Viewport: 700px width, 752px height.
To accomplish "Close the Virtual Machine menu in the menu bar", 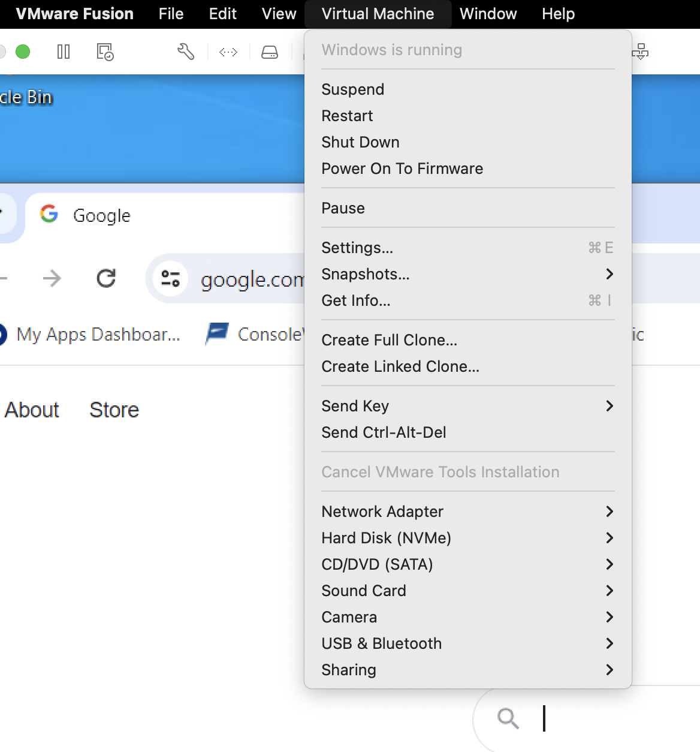I will pos(378,14).
